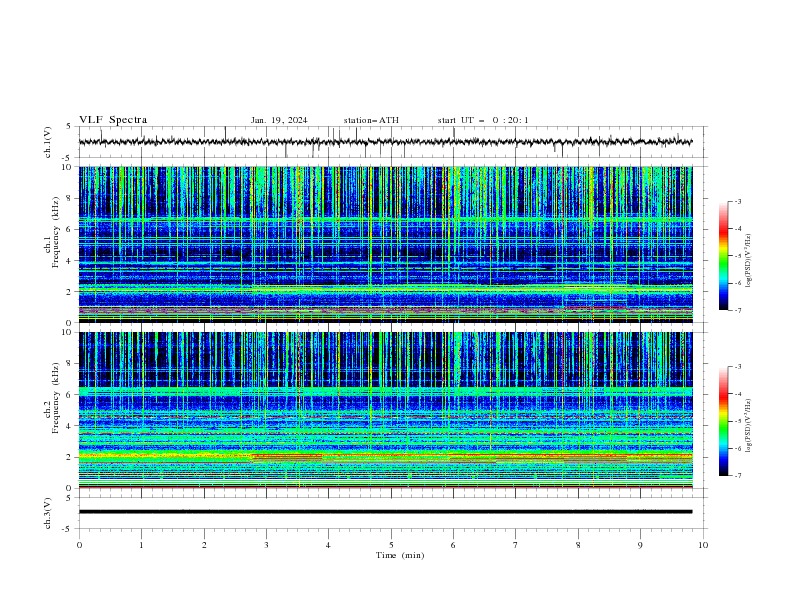792x612 pixels.
Task: Select the ch.1 "Frequency (kHz)" axis label
Action: coord(56,232)
